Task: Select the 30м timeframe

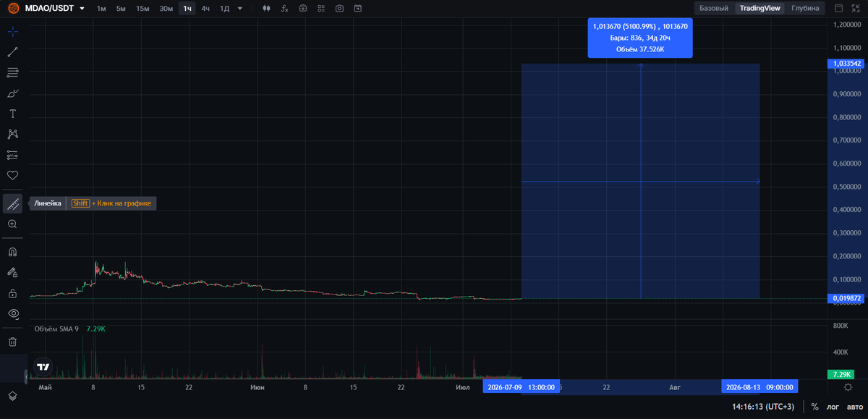Action: (166, 9)
